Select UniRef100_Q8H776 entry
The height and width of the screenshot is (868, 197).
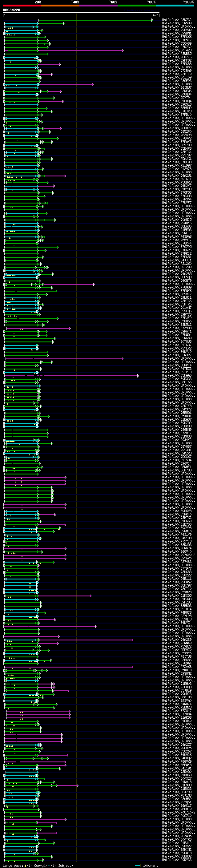tap(176, 57)
